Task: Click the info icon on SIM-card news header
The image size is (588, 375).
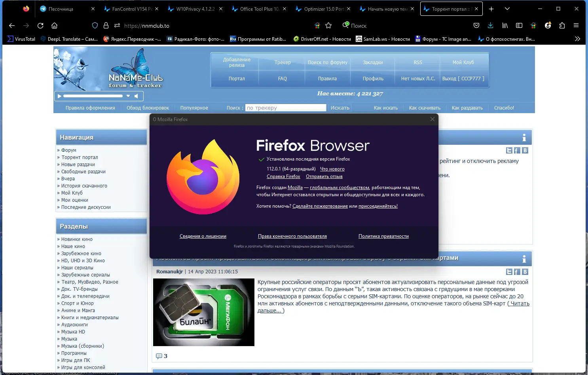Action: [524, 259]
